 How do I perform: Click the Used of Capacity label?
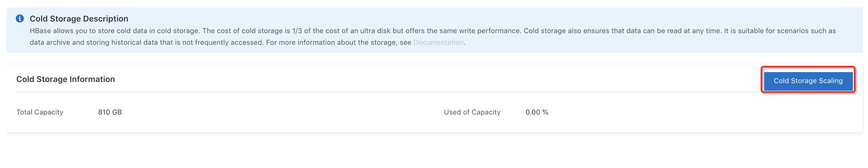(x=472, y=112)
